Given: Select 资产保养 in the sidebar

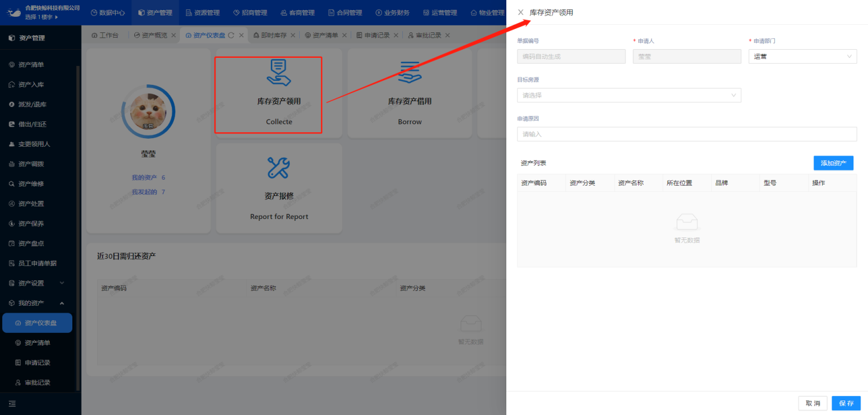Looking at the screenshot, I should point(31,224).
